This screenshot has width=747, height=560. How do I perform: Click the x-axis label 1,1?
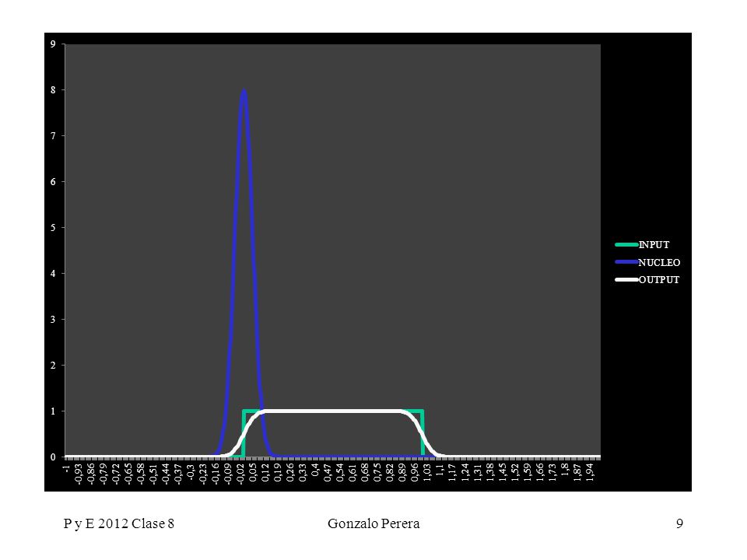pyautogui.click(x=439, y=471)
